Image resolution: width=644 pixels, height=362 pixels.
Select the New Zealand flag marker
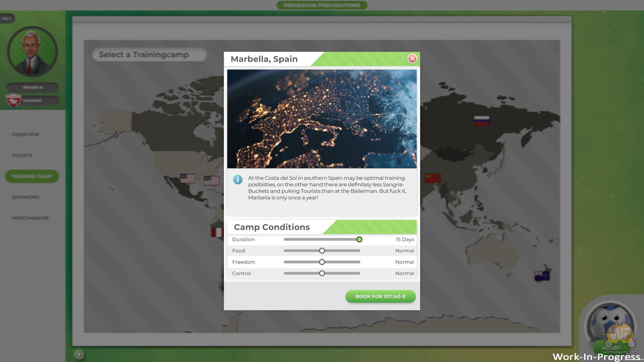(x=541, y=276)
